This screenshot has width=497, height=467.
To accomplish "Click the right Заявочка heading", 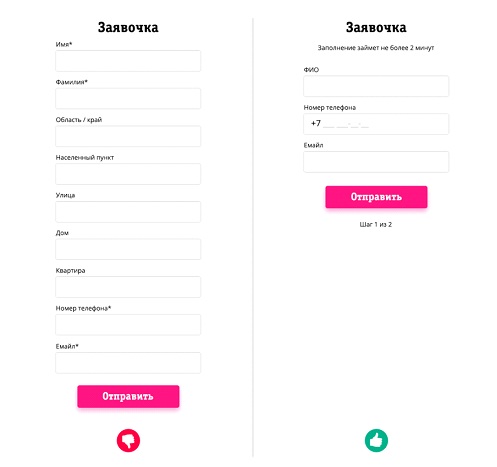I will pyautogui.click(x=376, y=27).
